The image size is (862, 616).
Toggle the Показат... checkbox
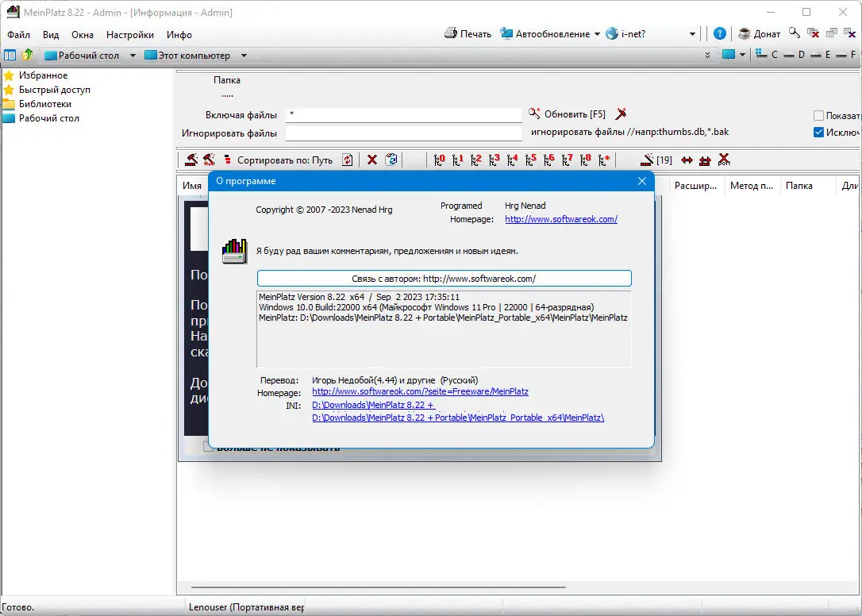coord(818,115)
